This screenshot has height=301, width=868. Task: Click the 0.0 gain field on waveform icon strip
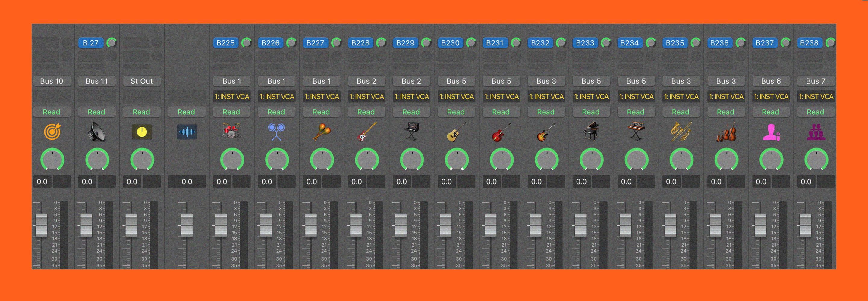coord(187,182)
